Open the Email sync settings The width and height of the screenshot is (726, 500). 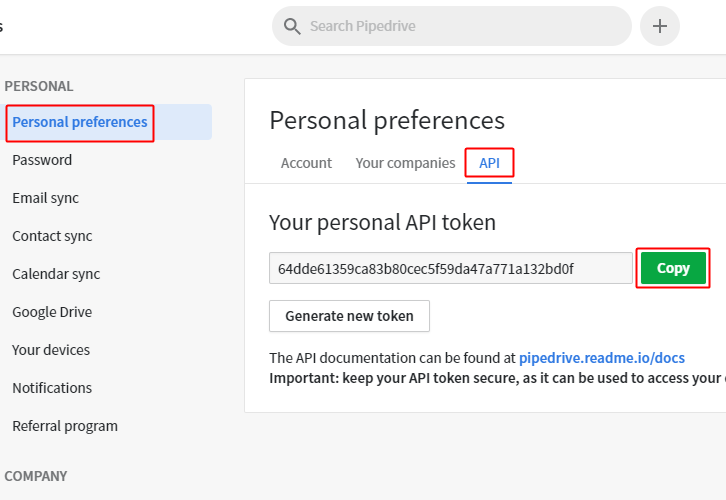[45, 198]
